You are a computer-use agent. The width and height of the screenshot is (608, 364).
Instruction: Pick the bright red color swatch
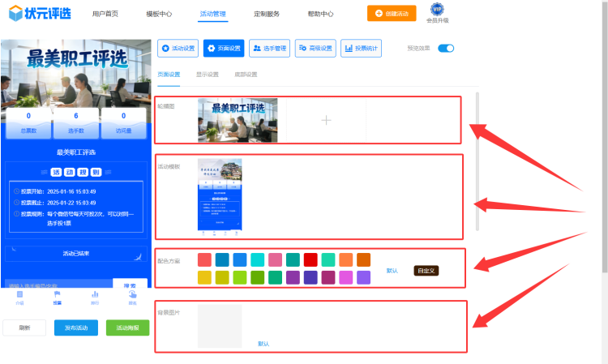click(310, 259)
